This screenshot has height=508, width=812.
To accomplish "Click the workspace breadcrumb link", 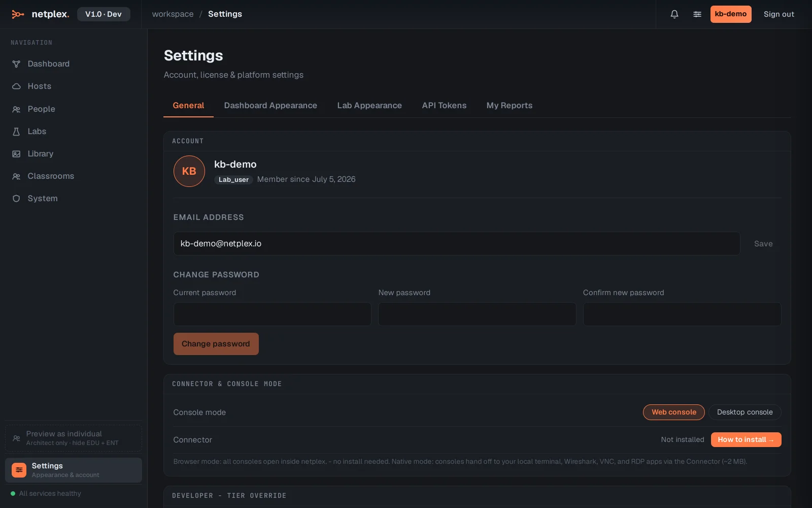I will tap(173, 14).
